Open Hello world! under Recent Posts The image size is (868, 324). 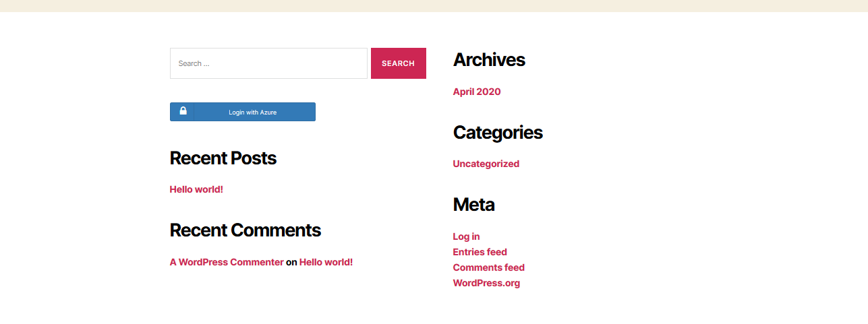tap(196, 189)
